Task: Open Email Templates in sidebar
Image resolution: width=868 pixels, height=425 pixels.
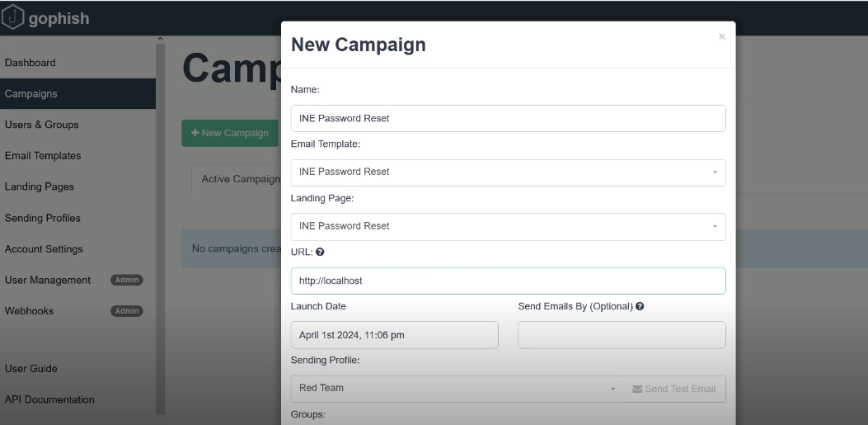Action: coord(43,156)
